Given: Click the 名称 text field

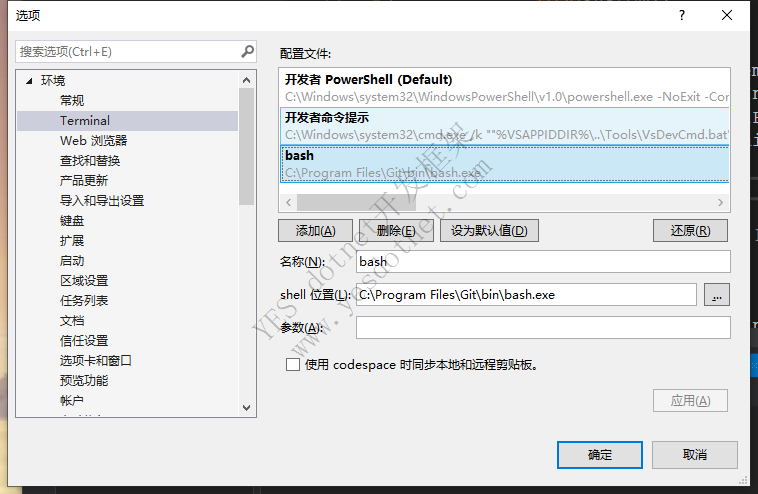Looking at the screenshot, I should 543,262.
